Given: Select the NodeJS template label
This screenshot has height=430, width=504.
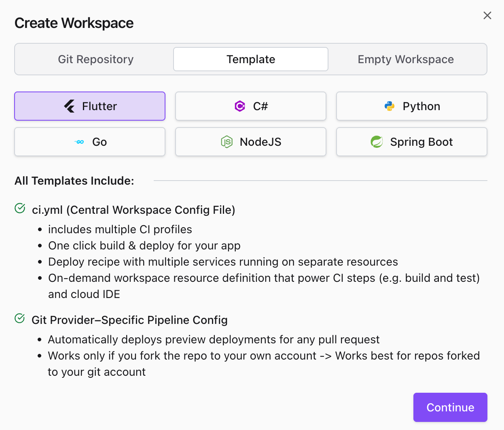Looking at the screenshot, I should (260, 142).
